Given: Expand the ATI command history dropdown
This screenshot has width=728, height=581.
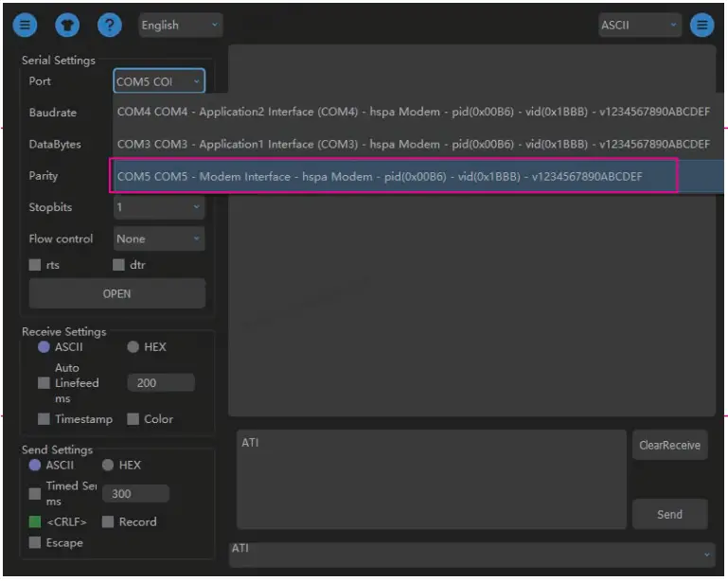Looking at the screenshot, I should [x=471, y=555].
